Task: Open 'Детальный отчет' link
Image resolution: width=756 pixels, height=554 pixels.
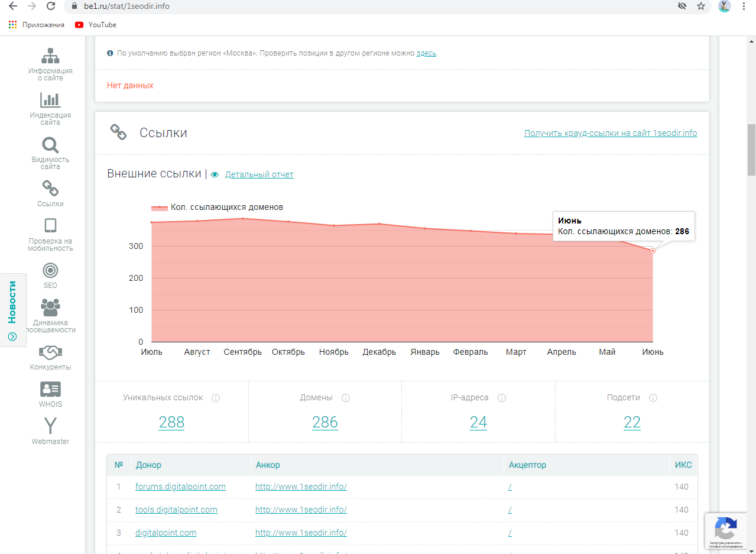Action: coord(259,174)
